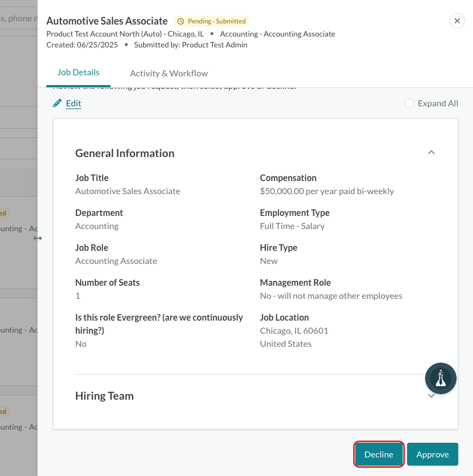
Task: Collapse the General Information section
Action: click(431, 152)
